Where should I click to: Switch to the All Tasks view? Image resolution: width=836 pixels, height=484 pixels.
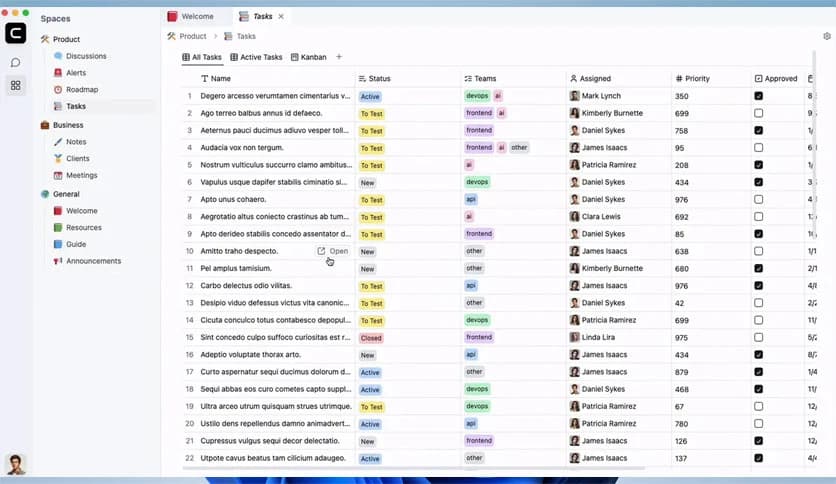[x=202, y=57]
